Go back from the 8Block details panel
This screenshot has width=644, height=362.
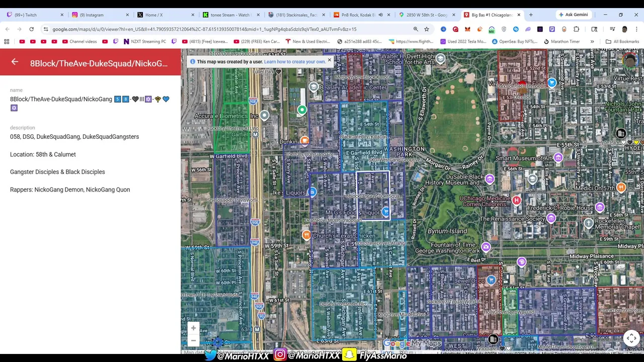tap(15, 62)
